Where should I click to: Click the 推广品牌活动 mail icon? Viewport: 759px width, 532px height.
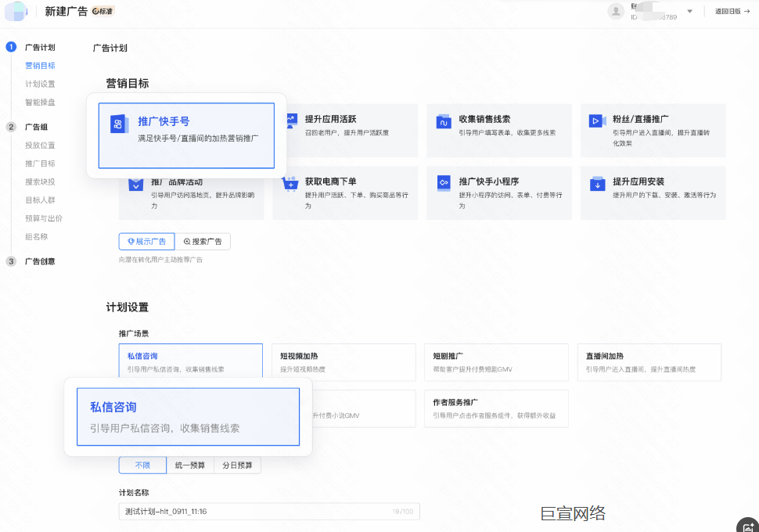click(x=136, y=185)
